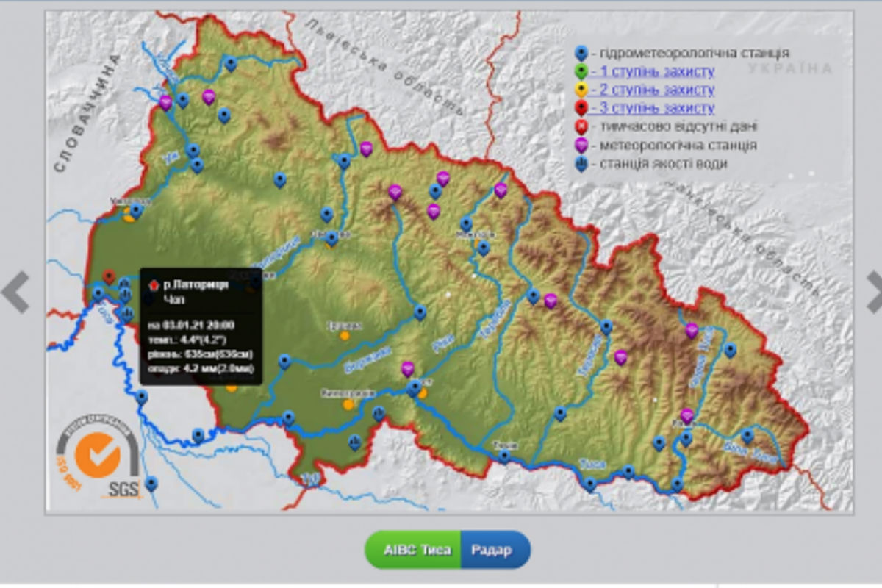
Task: Select the blue marker below the SGS logo
Action: click(151, 484)
